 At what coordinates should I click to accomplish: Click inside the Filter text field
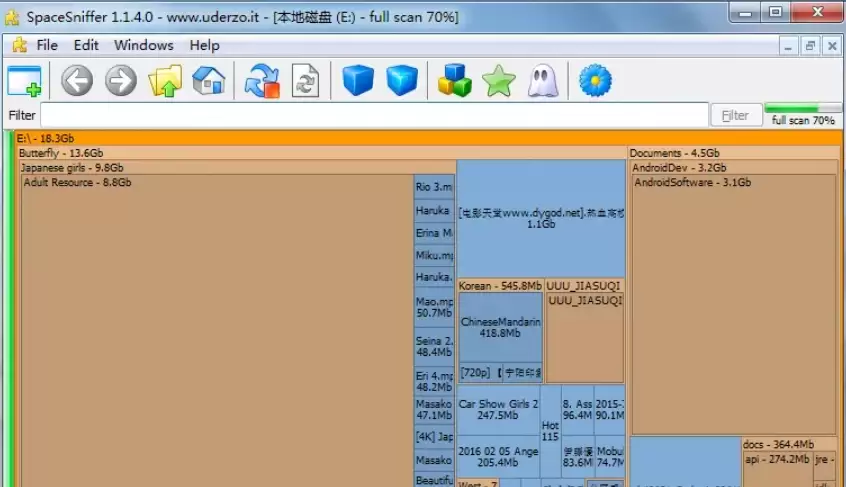374,115
